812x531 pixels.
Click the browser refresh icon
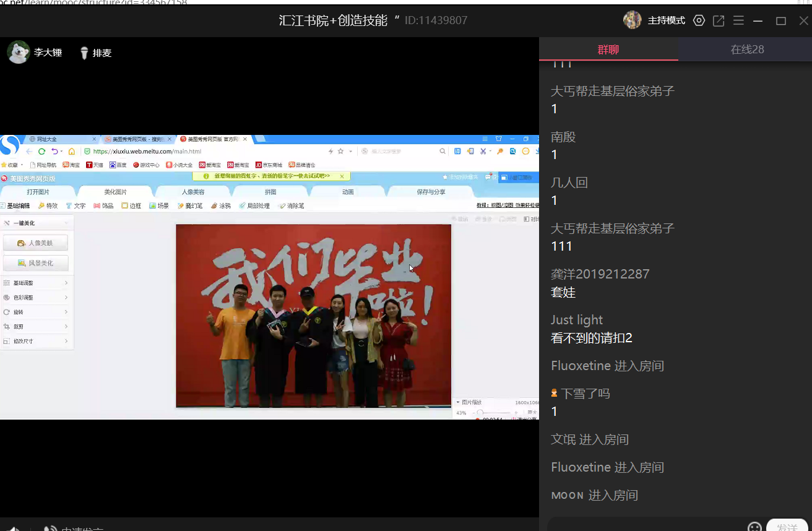41,152
